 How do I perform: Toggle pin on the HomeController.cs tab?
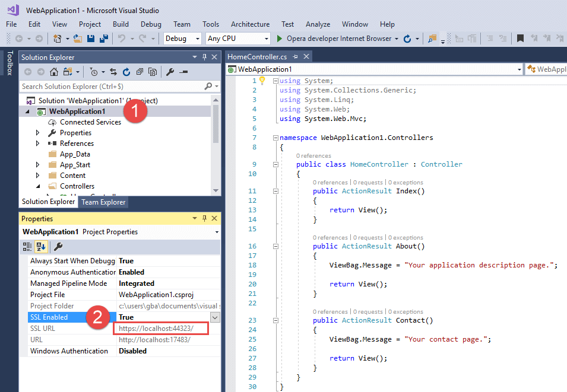296,57
